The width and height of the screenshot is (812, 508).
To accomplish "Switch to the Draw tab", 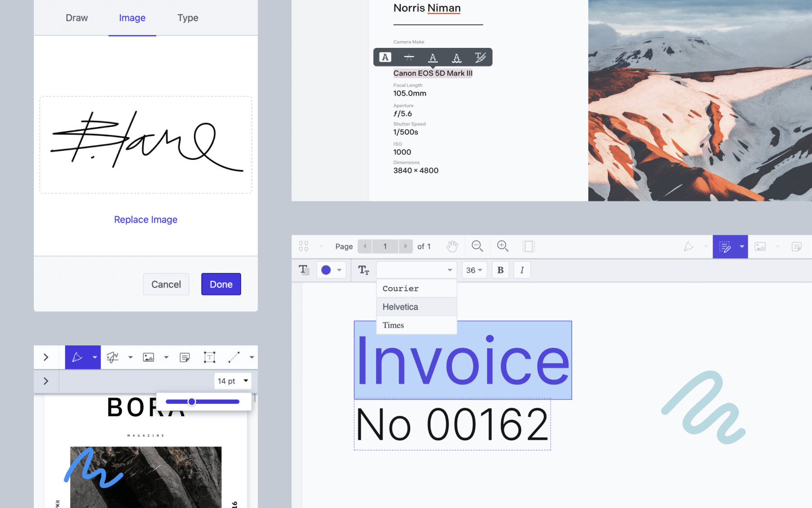I will (x=77, y=18).
